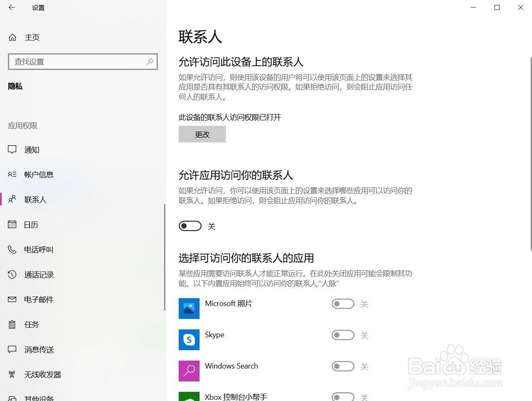
Task: Select the 通话记录 call history icon
Action: 12,274
